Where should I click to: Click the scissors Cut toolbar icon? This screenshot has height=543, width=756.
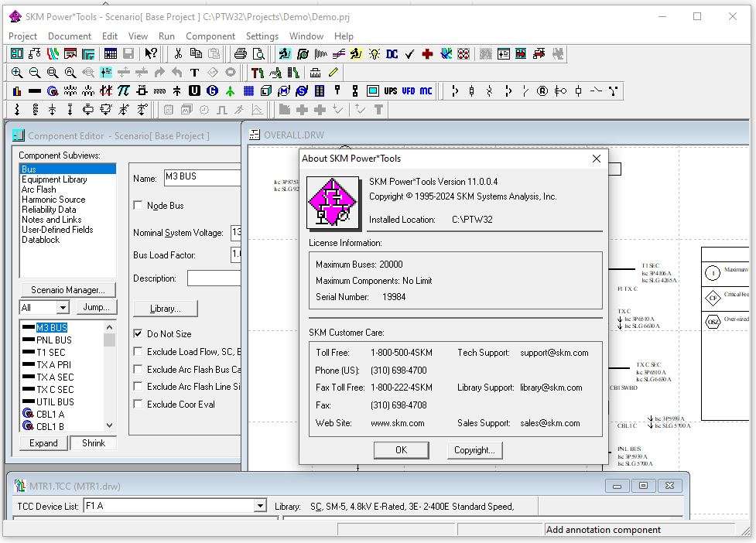click(178, 53)
